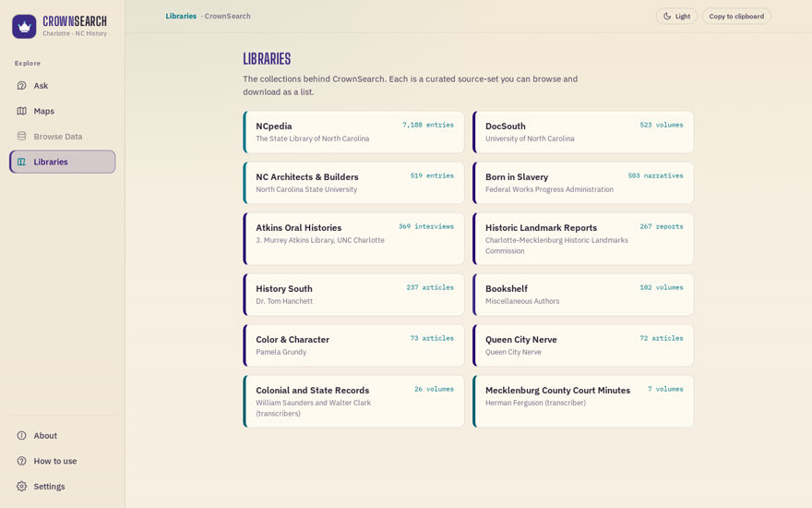The height and width of the screenshot is (508, 812).
Task: Click the Ask chat bubble icon
Action: pyautogui.click(x=22, y=86)
